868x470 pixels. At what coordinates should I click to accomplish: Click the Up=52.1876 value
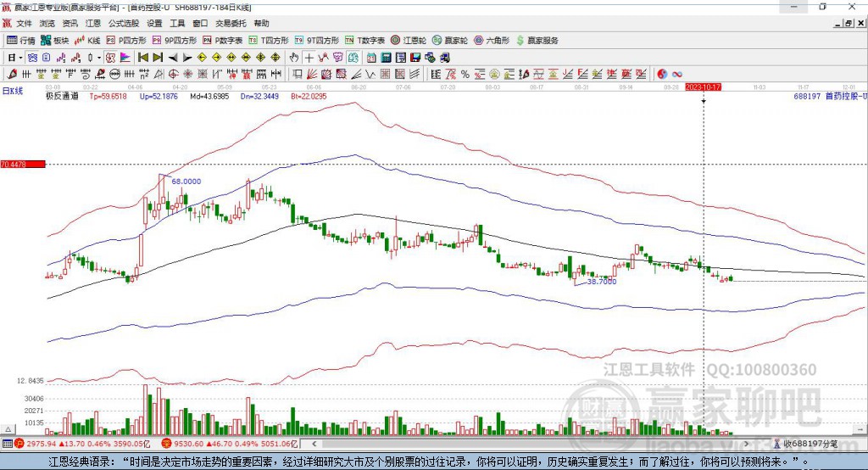pyautogui.click(x=159, y=96)
